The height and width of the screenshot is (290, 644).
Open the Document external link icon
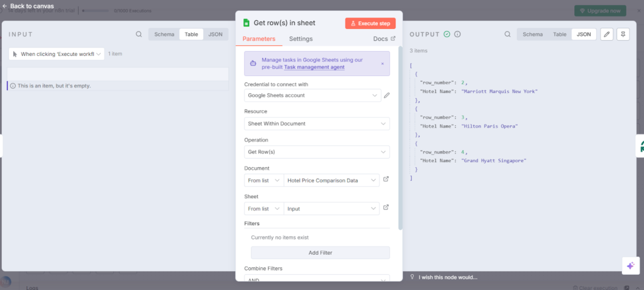[386, 179]
